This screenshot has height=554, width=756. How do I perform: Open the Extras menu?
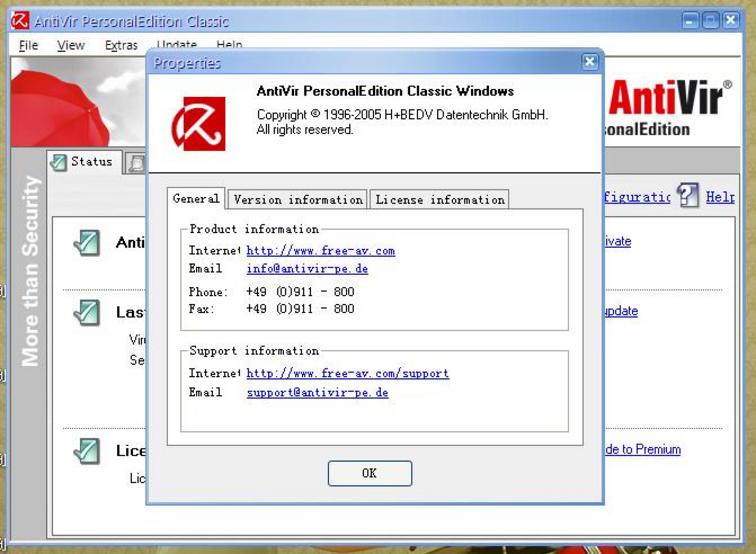121,45
